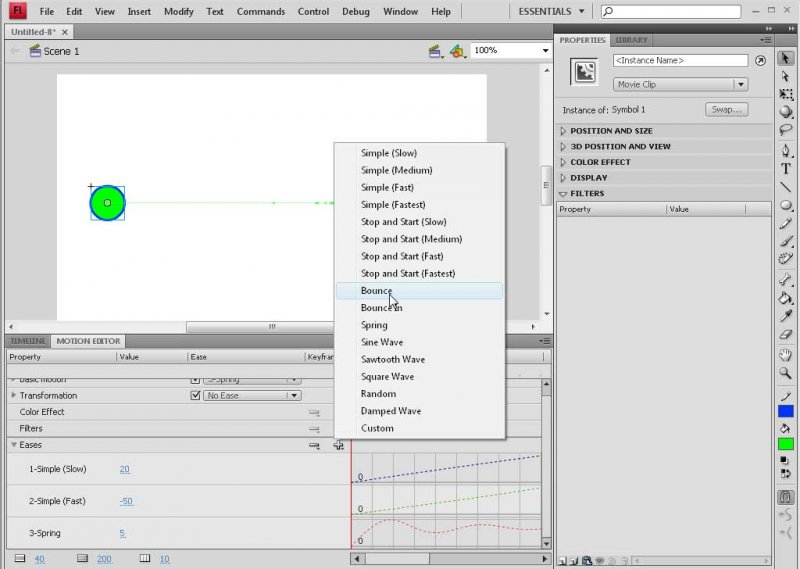Collapse the Eases section
Screen dimensions: 800x569
14,444
